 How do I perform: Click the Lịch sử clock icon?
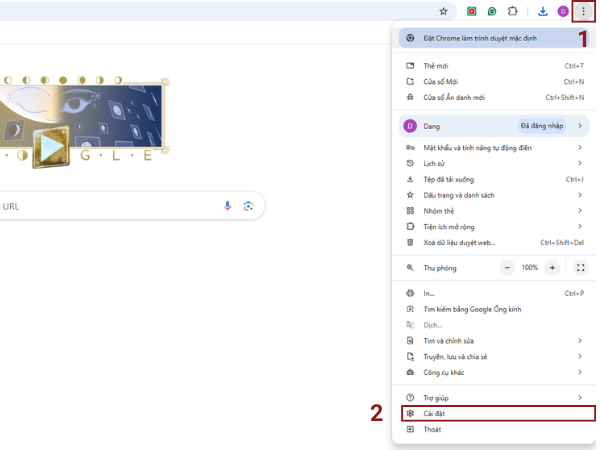[x=410, y=163]
